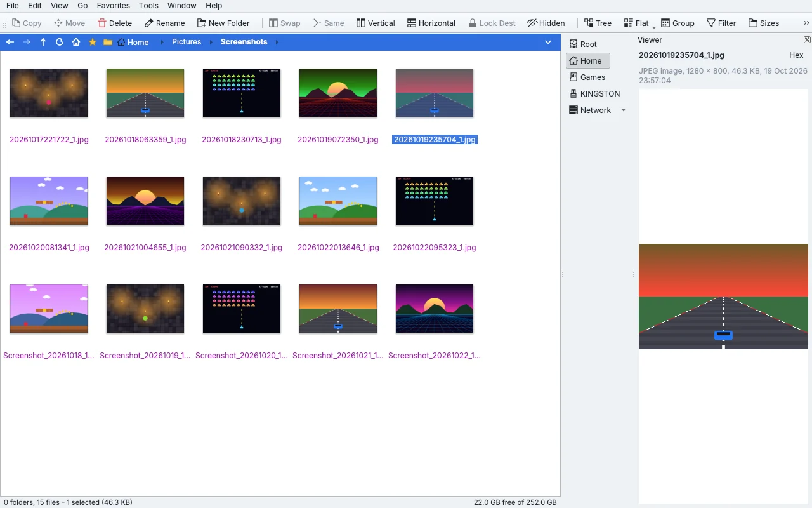The height and width of the screenshot is (508, 812).
Task: Expand the Network dropdown in the sidebar
Action: point(624,110)
